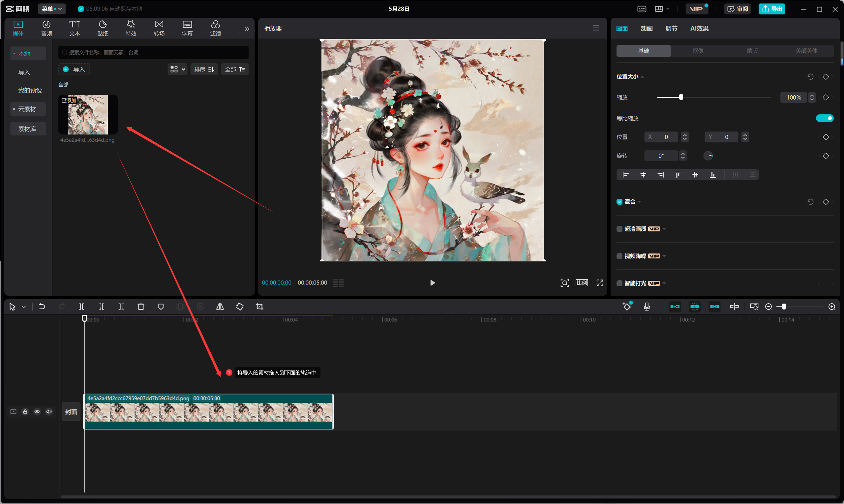Click the 封面 cover button
844x504 pixels.
[71, 411]
